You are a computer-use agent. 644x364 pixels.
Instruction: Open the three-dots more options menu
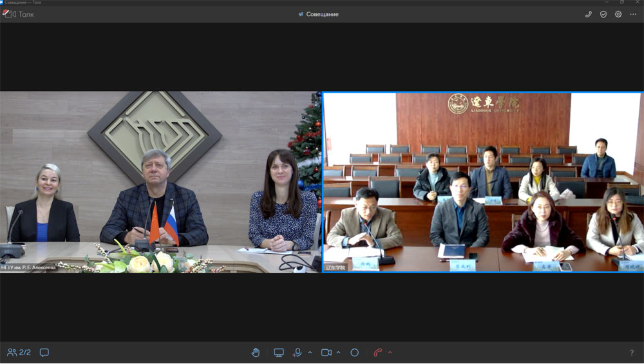633,14
